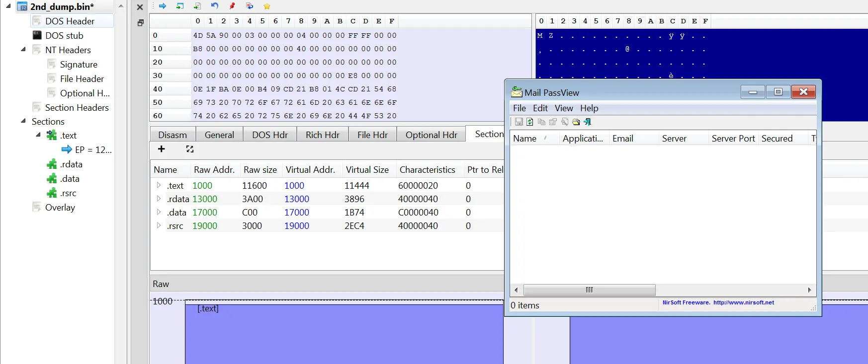The width and height of the screenshot is (868, 364).
Task: Switch to the General tab
Action: point(219,135)
